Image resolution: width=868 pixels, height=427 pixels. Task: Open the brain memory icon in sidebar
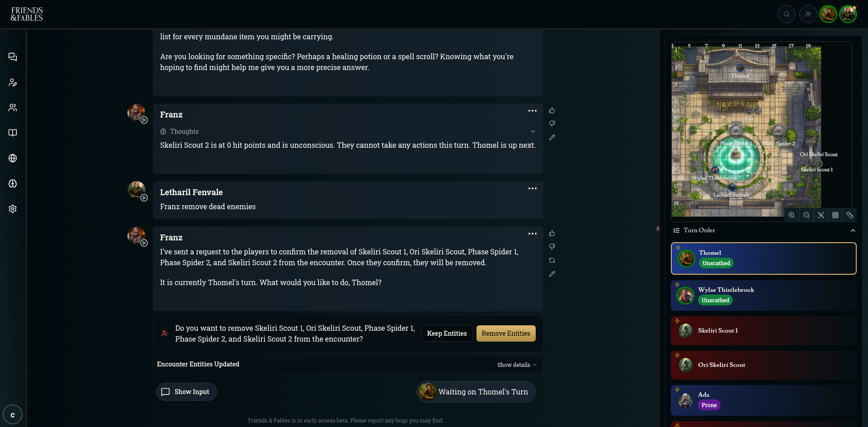click(x=13, y=183)
